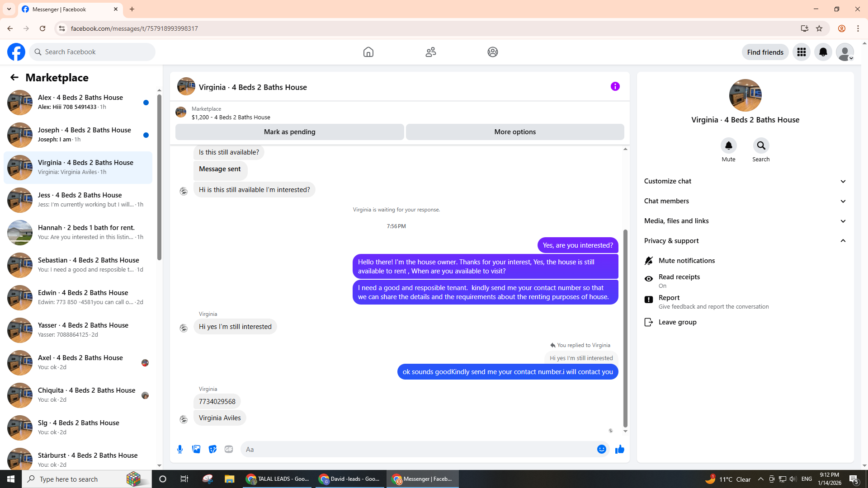Open the emoji picker in message box
Image resolution: width=868 pixels, height=488 pixels.
pos(601,449)
